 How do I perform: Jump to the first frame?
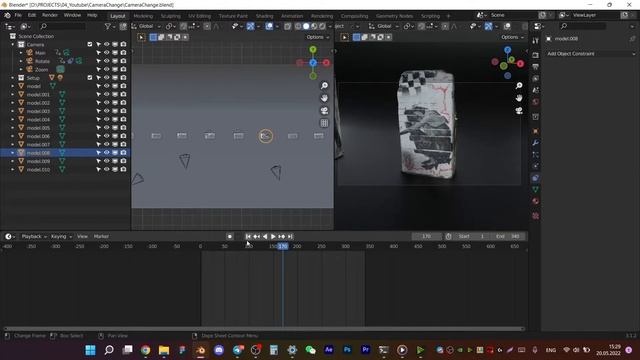[x=248, y=236]
